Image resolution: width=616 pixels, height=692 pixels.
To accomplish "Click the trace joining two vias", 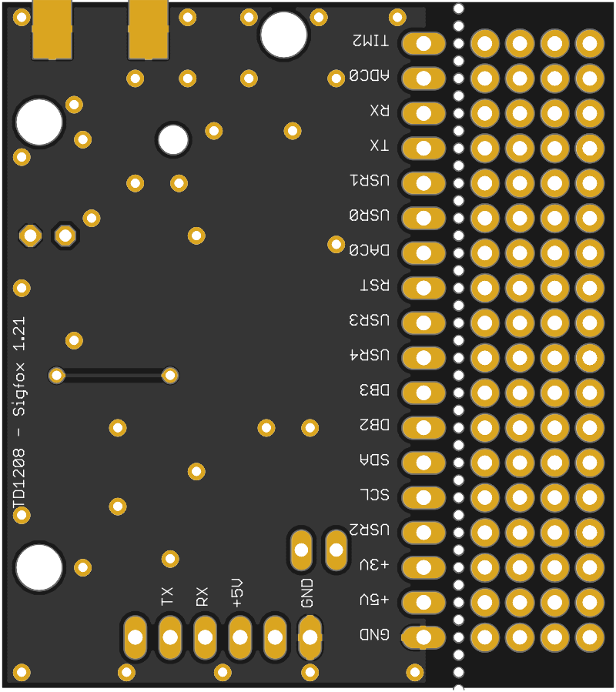I will (x=113, y=376).
